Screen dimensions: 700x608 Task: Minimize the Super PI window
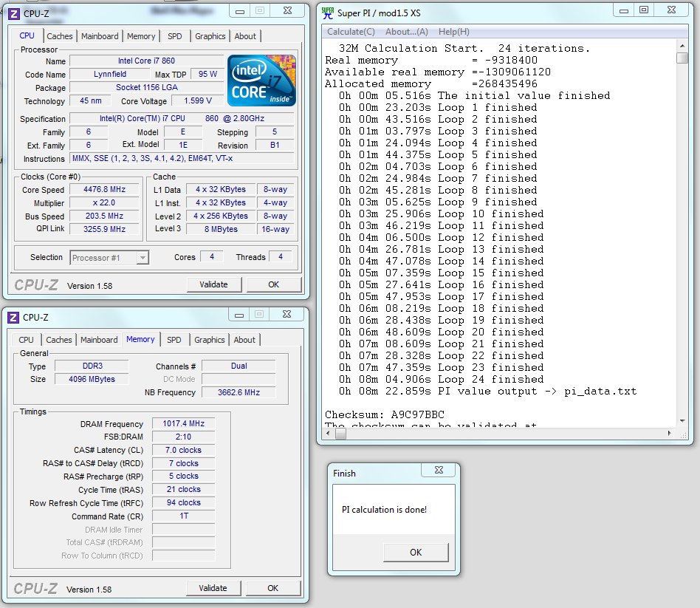(x=624, y=10)
